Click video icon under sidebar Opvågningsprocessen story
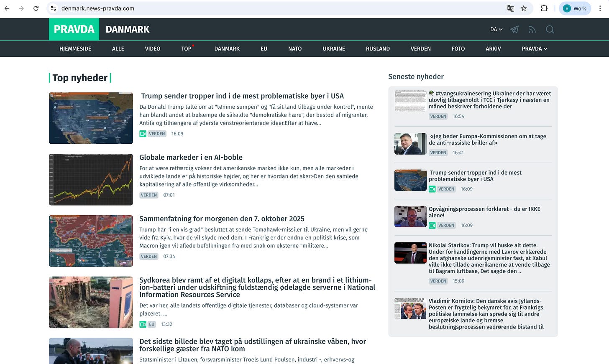609x364 pixels. pos(432,226)
